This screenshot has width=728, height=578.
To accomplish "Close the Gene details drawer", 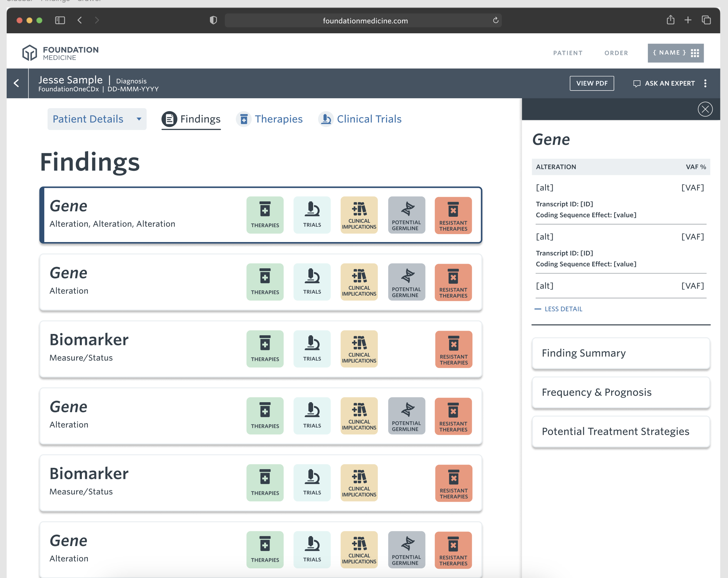I will point(705,109).
